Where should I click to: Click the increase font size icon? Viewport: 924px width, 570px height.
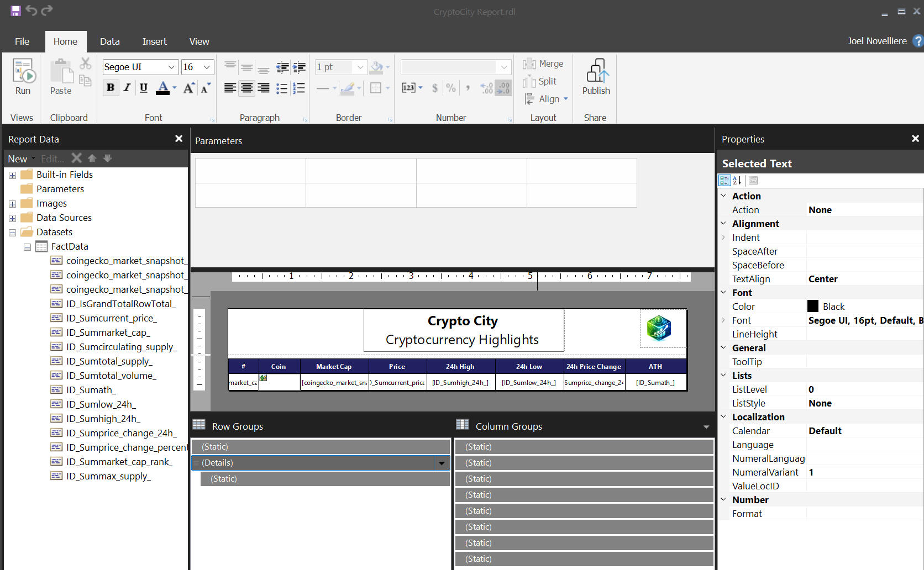188,88
